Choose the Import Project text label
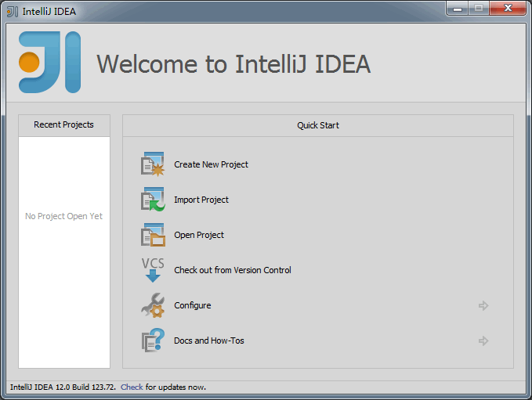This screenshot has height=400, width=532. [201, 200]
